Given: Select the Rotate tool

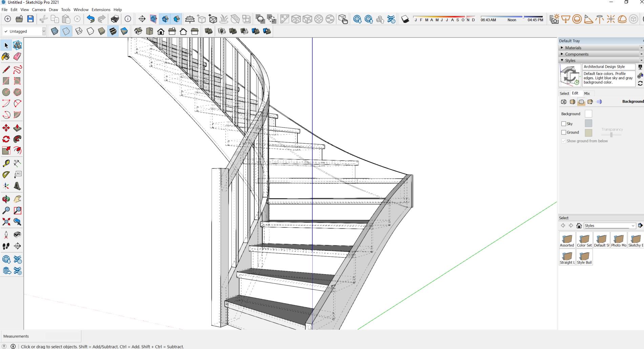Looking at the screenshot, I should [x=6, y=139].
